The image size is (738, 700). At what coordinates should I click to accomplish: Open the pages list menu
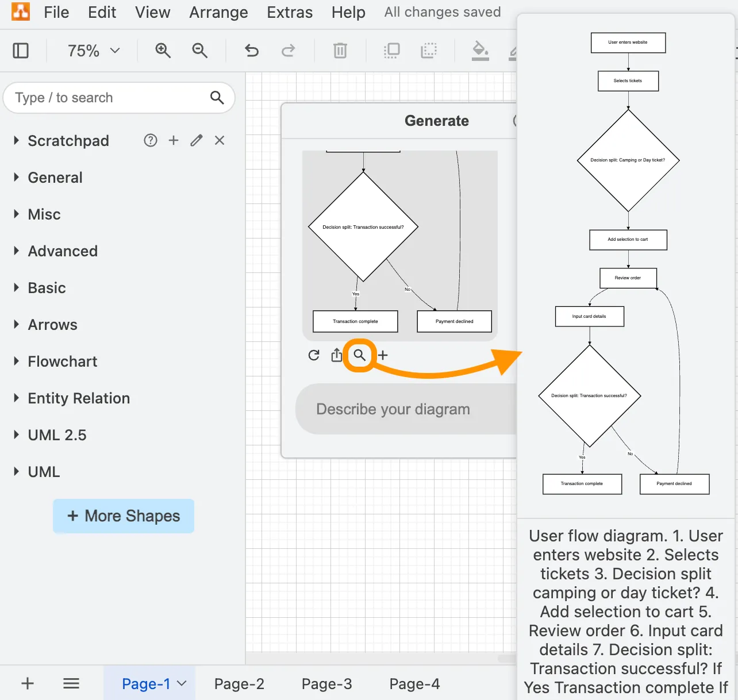pos(71,683)
